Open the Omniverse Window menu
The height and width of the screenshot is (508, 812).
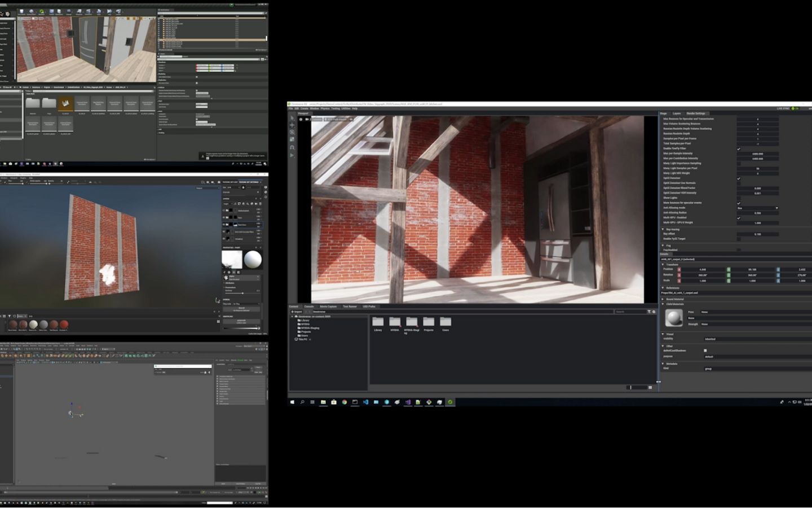(x=315, y=108)
